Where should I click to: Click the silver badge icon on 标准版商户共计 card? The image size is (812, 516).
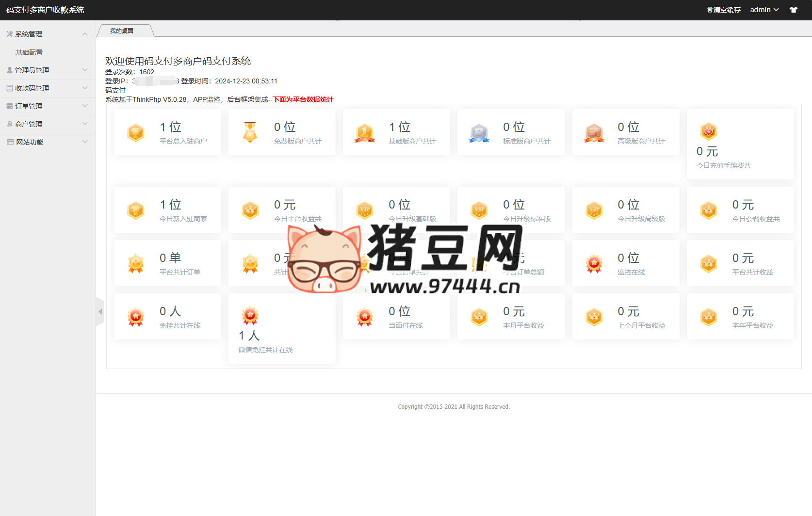click(x=479, y=132)
